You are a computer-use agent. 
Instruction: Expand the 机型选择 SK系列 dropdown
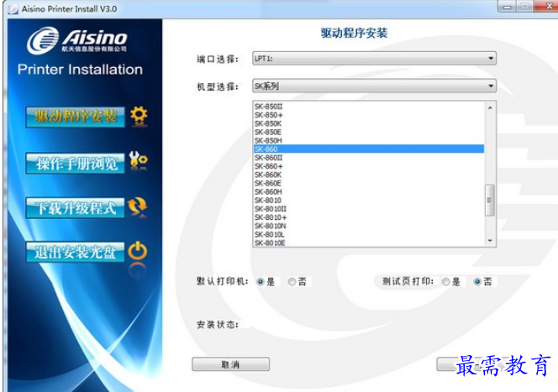pos(374,86)
